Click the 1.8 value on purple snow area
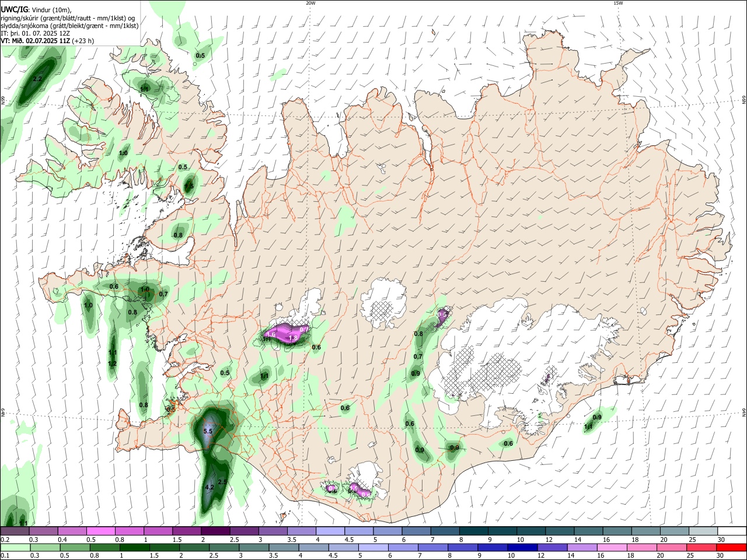 tap(294, 338)
